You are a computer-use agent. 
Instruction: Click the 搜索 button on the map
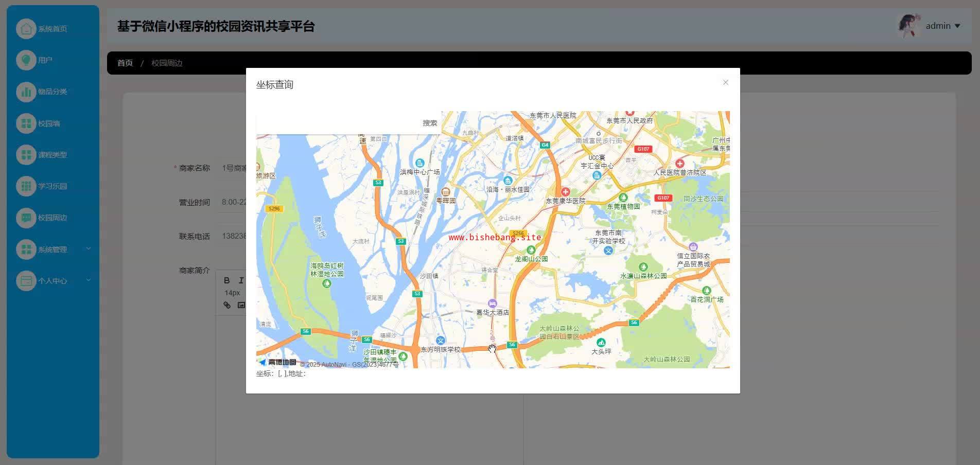tap(430, 123)
